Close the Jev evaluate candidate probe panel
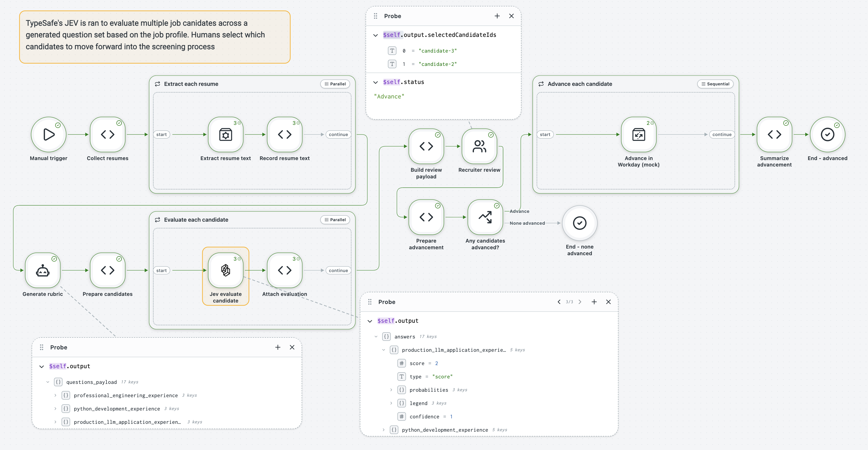The width and height of the screenshot is (868, 450). tap(608, 302)
